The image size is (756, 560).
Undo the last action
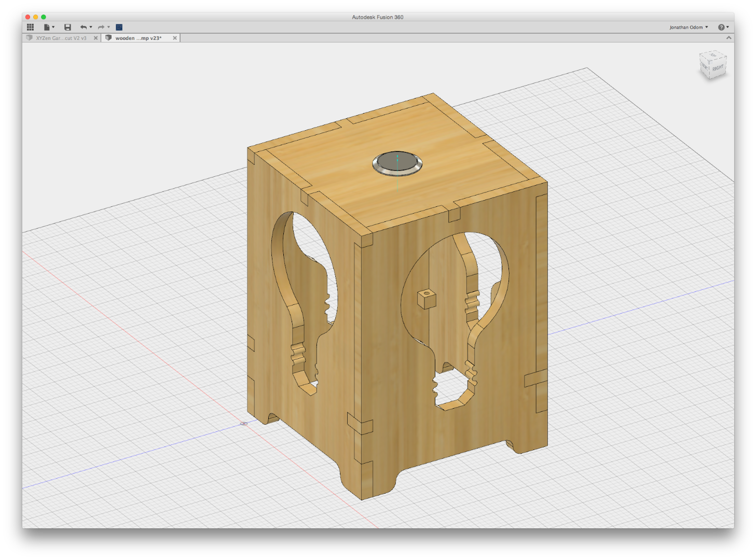(83, 27)
